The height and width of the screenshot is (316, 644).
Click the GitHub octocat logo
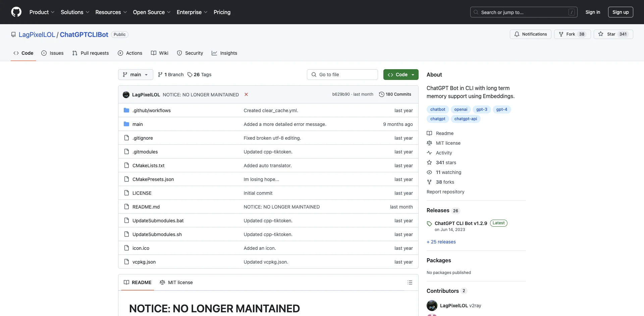tap(16, 12)
